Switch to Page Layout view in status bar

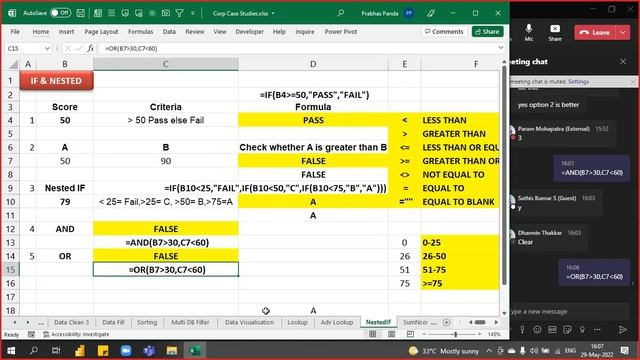(x=391, y=334)
